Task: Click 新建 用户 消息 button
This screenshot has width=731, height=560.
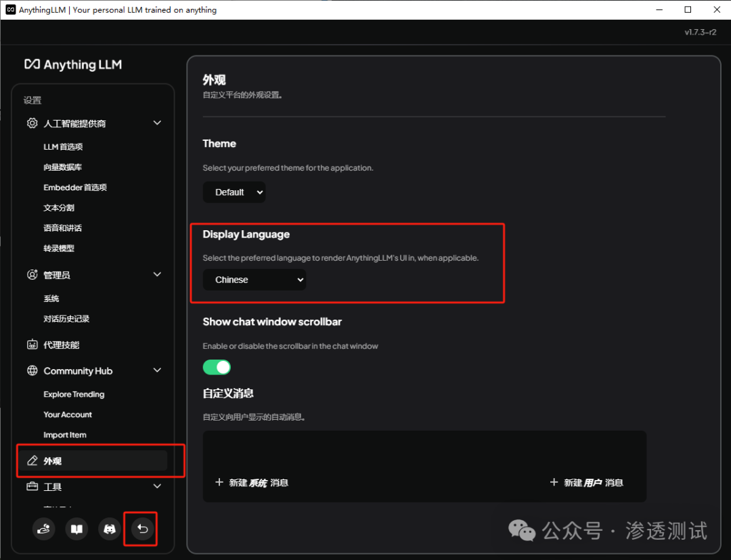Action: point(586,483)
